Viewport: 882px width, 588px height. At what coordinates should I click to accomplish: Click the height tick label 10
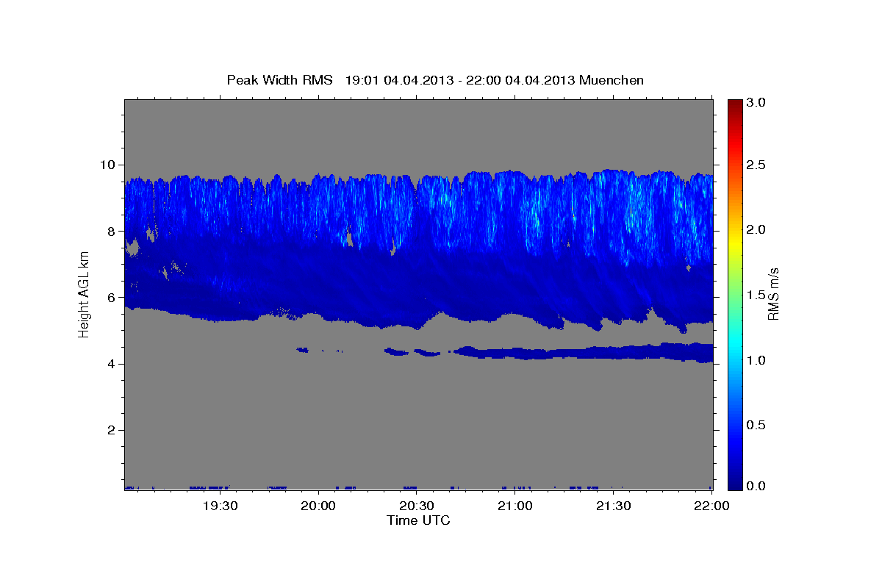(109, 165)
